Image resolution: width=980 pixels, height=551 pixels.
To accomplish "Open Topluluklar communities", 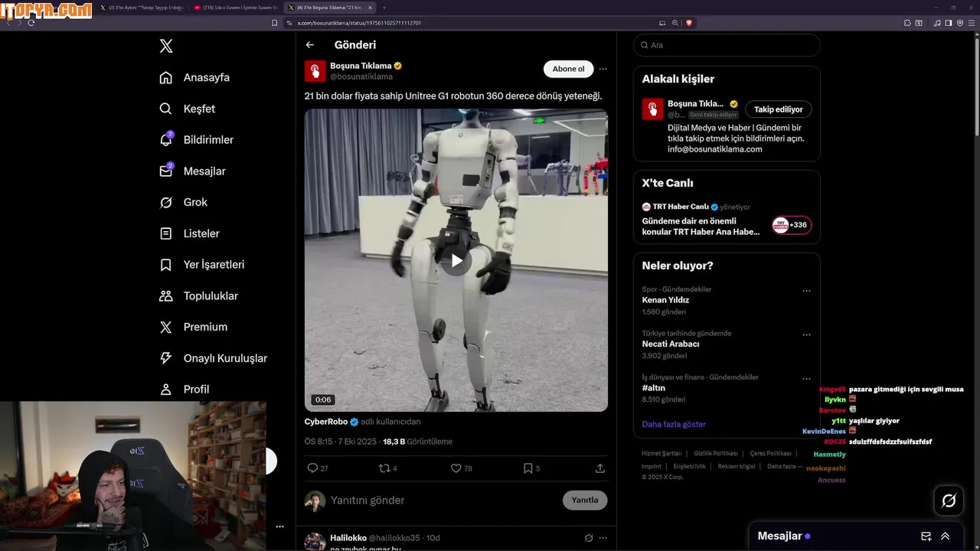I will click(x=198, y=296).
